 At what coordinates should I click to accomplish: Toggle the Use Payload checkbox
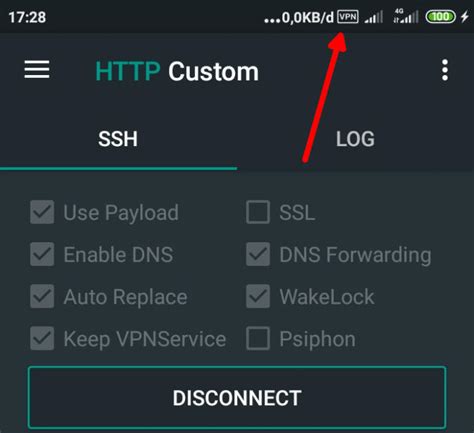pos(42,212)
